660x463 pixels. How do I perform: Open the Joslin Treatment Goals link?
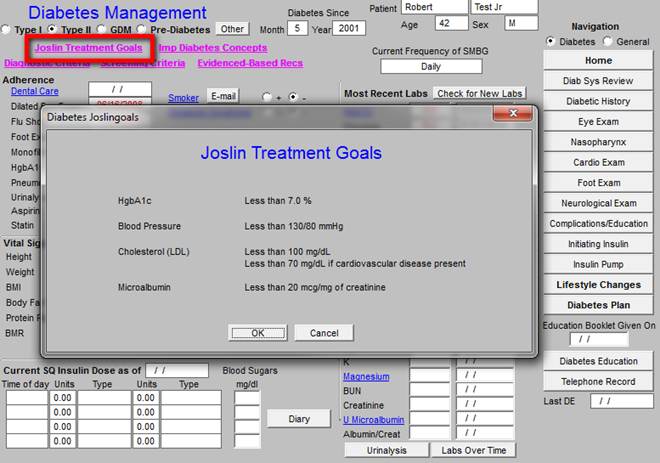coord(88,48)
